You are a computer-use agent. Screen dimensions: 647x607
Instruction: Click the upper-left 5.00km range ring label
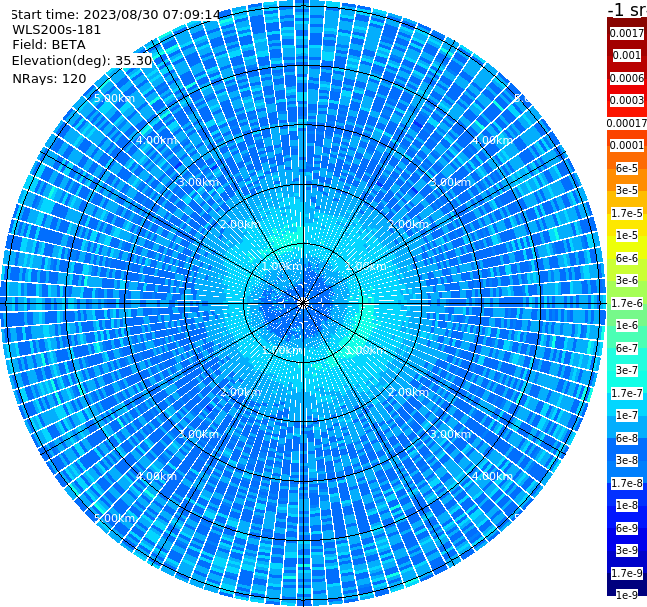tap(114, 98)
